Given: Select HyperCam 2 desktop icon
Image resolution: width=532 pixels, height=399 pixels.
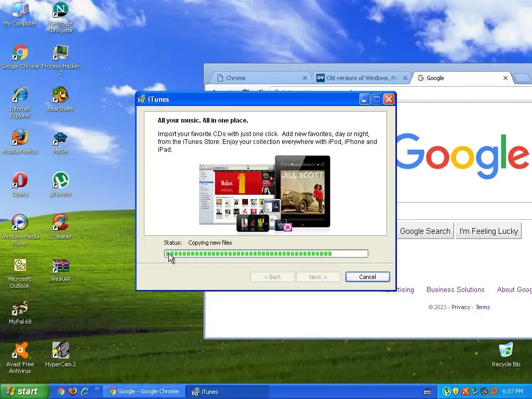Looking at the screenshot, I should pos(60,354).
